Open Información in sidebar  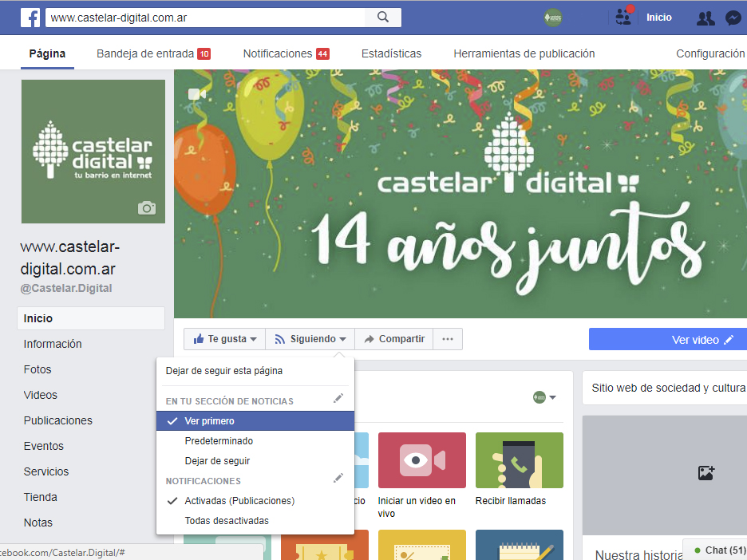pos(53,344)
